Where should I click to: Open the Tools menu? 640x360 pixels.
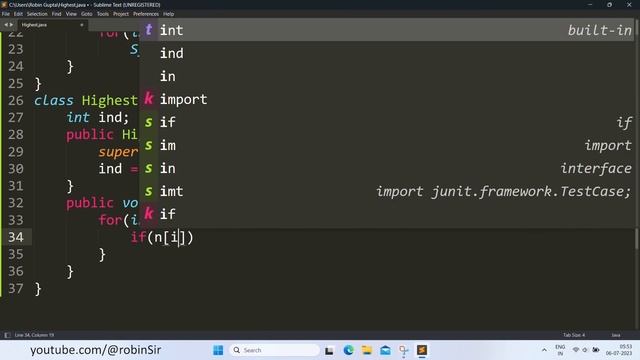pyautogui.click(x=103, y=14)
